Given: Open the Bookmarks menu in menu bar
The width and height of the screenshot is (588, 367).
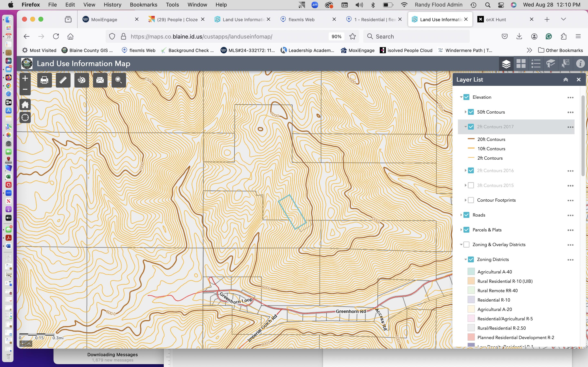Looking at the screenshot, I should tap(143, 5).
